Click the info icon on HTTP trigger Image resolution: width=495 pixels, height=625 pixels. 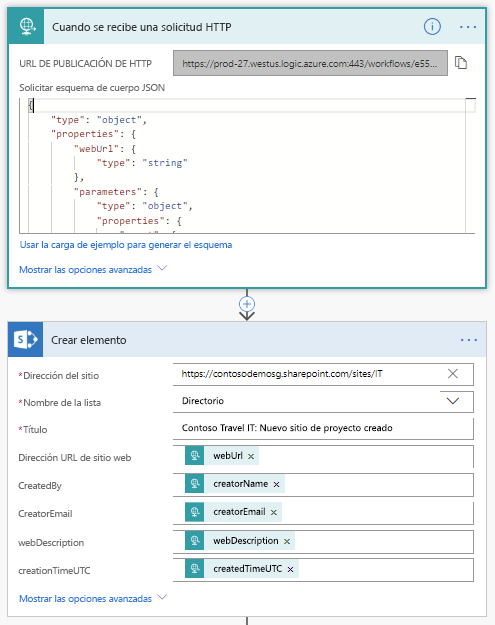click(432, 27)
